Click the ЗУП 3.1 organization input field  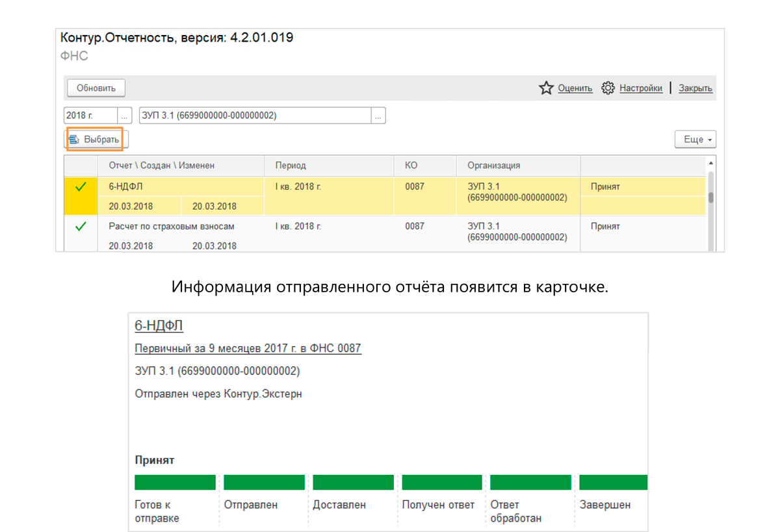click(x=254, y=116)
